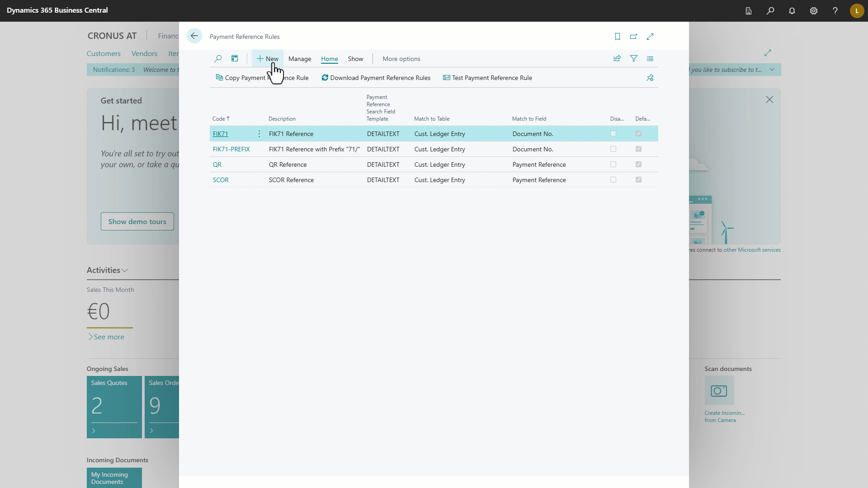The height and width of the screenshot is (488, 868).
Task: Open Customers in the background navigation
Action: 104,53
